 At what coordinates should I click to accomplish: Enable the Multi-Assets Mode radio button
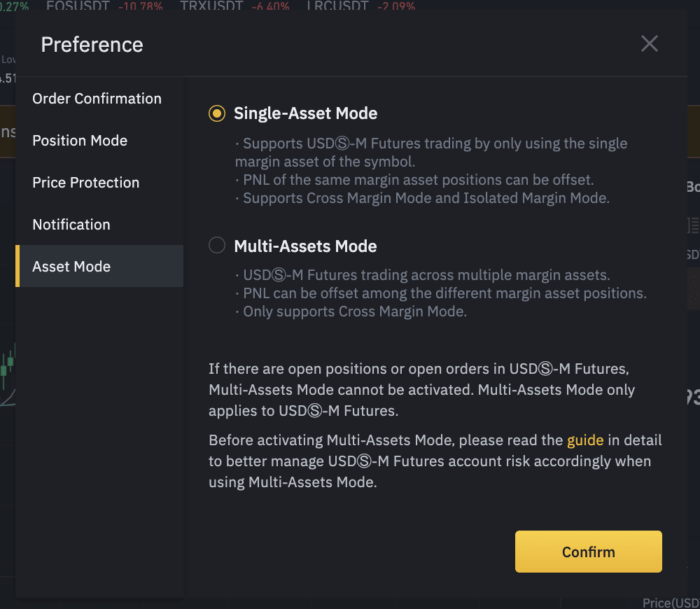point(217,245)
